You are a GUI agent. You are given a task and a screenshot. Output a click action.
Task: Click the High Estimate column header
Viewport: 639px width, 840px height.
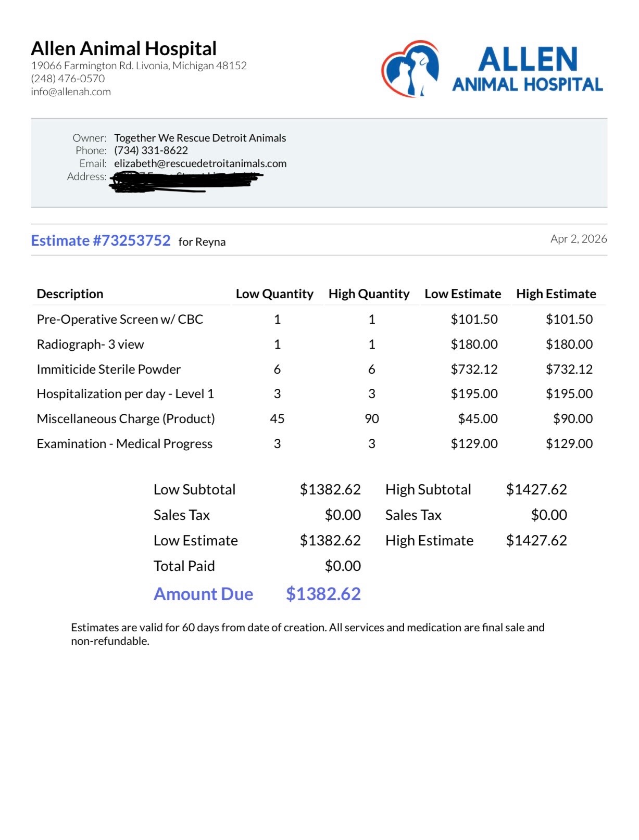(556, 294)
